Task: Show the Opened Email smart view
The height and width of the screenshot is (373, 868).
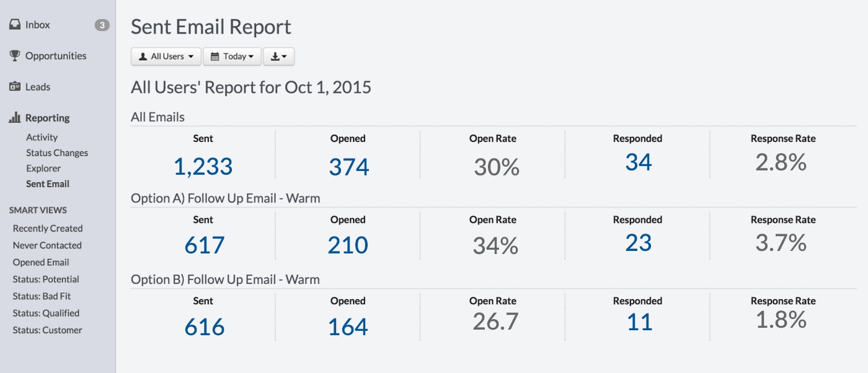Action: click(x=41, y=263)
